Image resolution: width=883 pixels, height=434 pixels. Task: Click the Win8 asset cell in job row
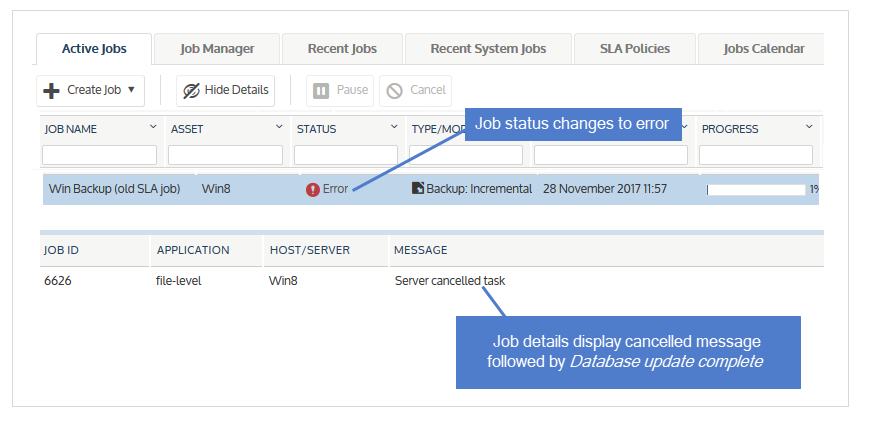216,189
